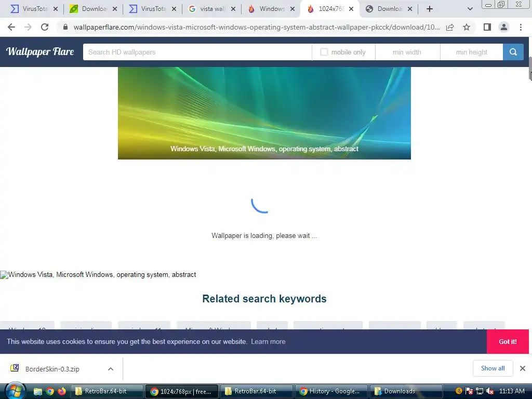Open Chrome three-dot menu

521,27
